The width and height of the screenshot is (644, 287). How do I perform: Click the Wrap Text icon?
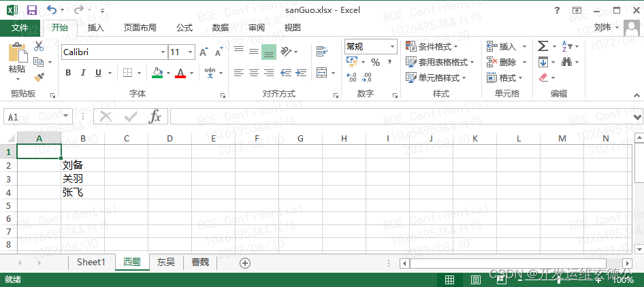pos(322,51)
